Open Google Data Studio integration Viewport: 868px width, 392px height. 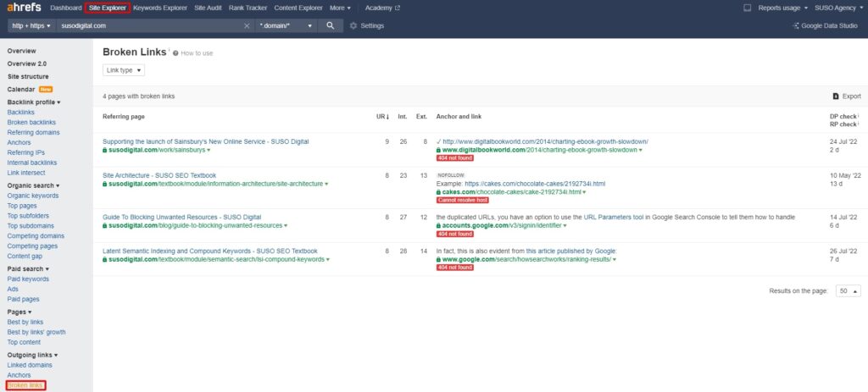coord(825,25)
